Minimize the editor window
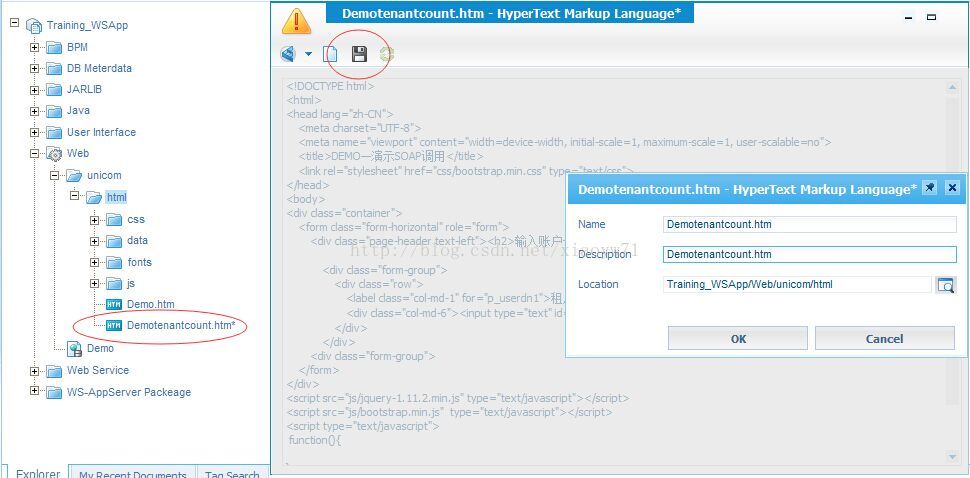The image size is (970, 478). [909, 18]
